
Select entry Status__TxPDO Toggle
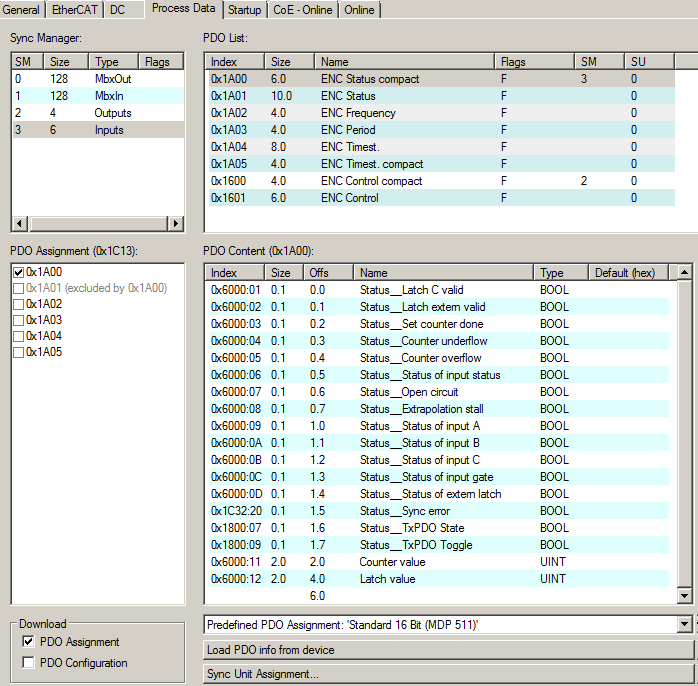pyautogui.click(x=439, y=544)
